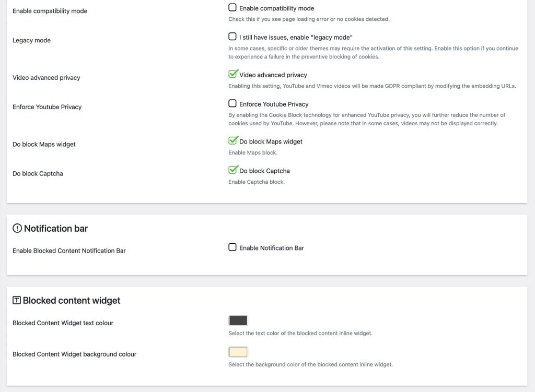Open the widget background colour swatch

click(238, 352)
